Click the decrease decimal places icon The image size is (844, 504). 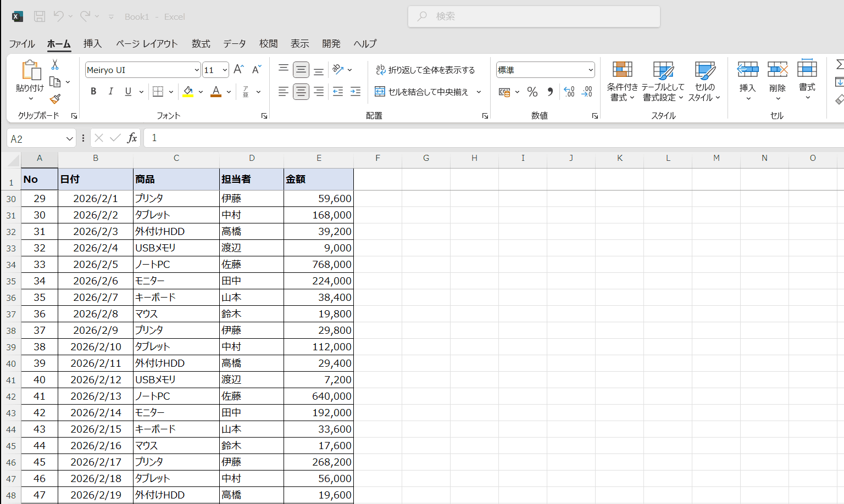[587, 92]
